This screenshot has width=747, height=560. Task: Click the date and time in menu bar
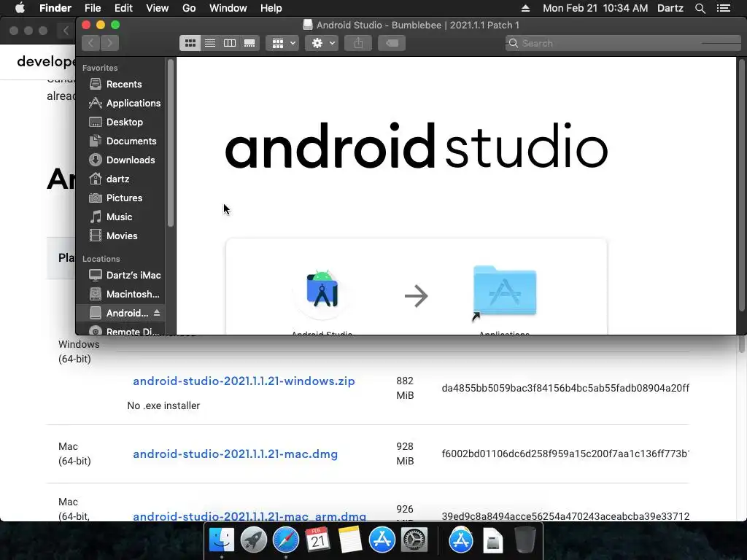point(595,8)
